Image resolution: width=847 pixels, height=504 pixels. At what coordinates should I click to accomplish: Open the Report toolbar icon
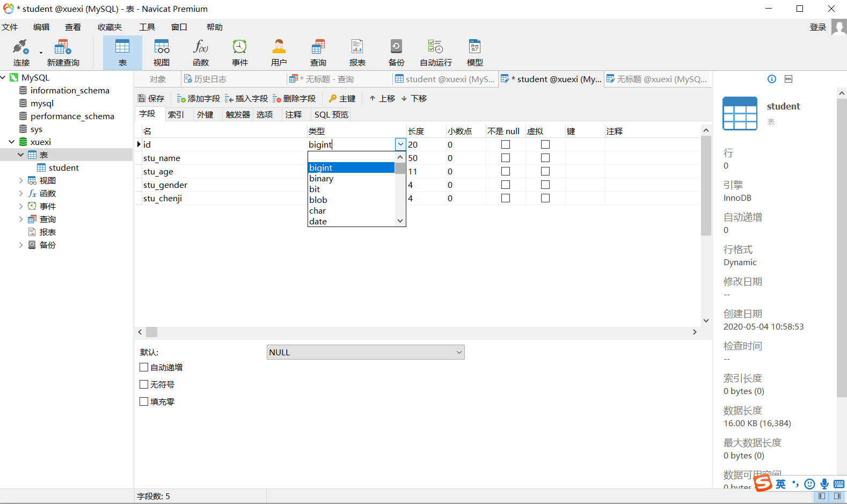(357, 53)
